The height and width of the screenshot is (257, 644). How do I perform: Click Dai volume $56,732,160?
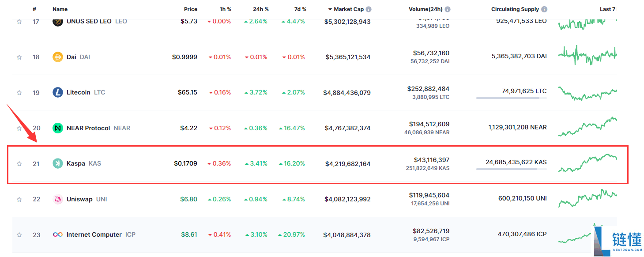click(431, 53)
